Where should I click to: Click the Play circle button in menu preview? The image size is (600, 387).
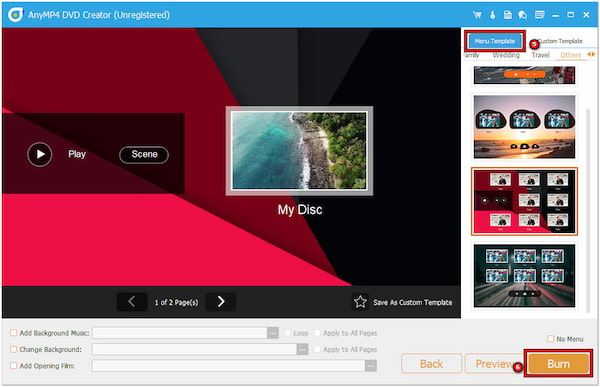click(x=40, y=154)
